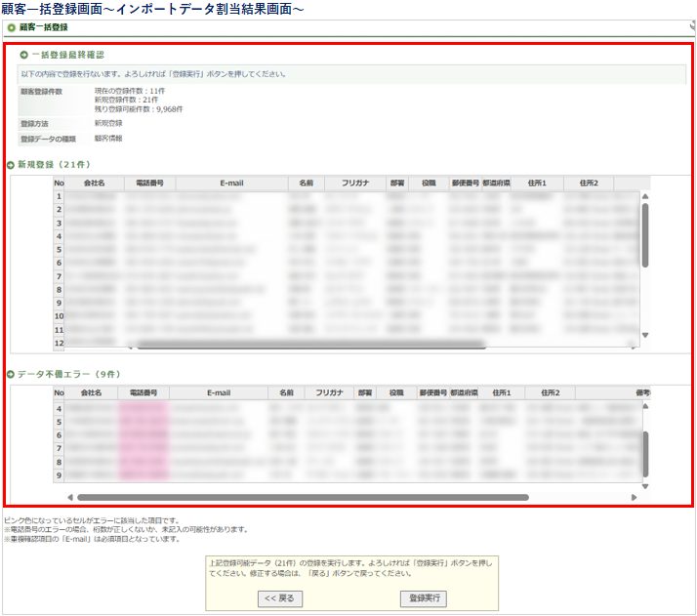Click row number 1 in 新規登録 table

tap(59, 197)
